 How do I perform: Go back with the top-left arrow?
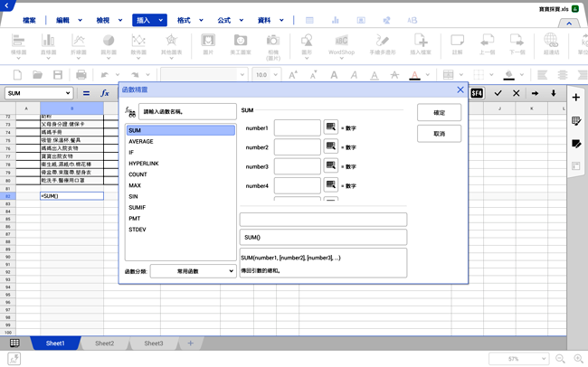click(x=6, y=5)
